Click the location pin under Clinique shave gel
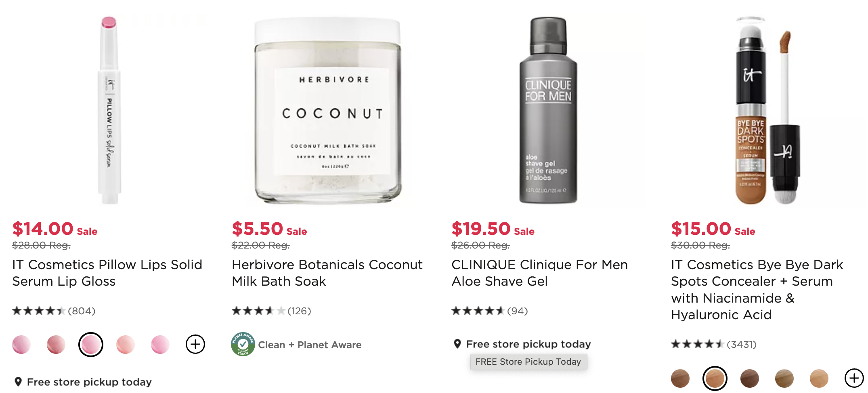The width and height of the screenshot is (868, 393). point(457,344)
